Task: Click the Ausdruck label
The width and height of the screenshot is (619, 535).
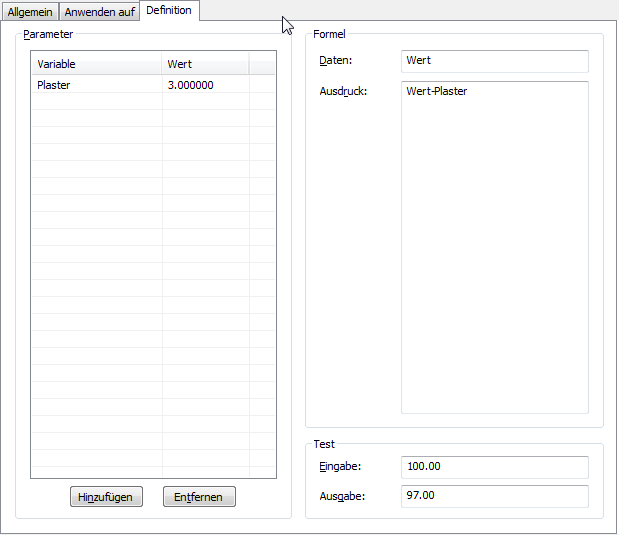Action: 343,91
